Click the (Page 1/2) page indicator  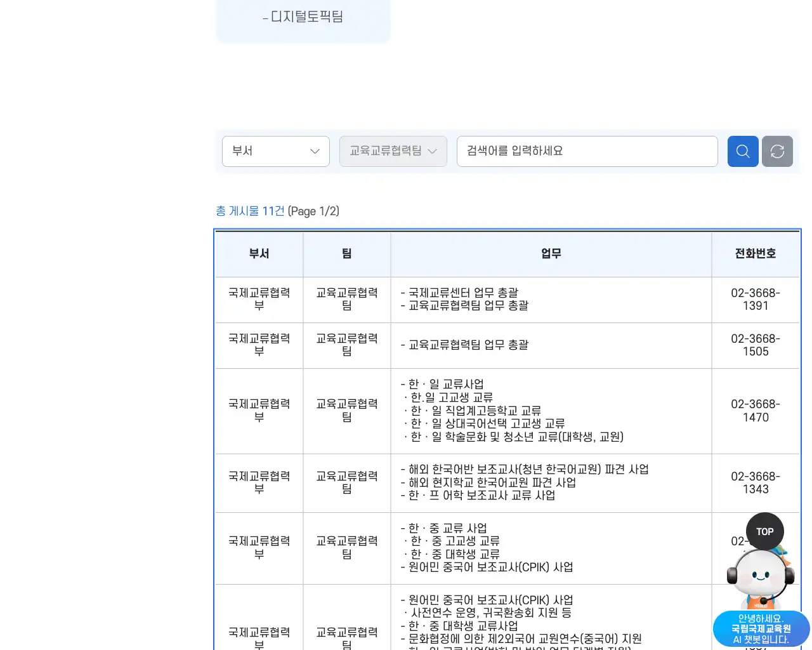coord(313,211)
